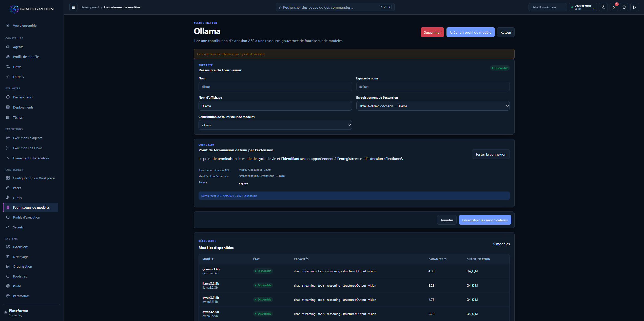
Task: Go to Bootstrap menu item
Action: (x=20, y=276)
